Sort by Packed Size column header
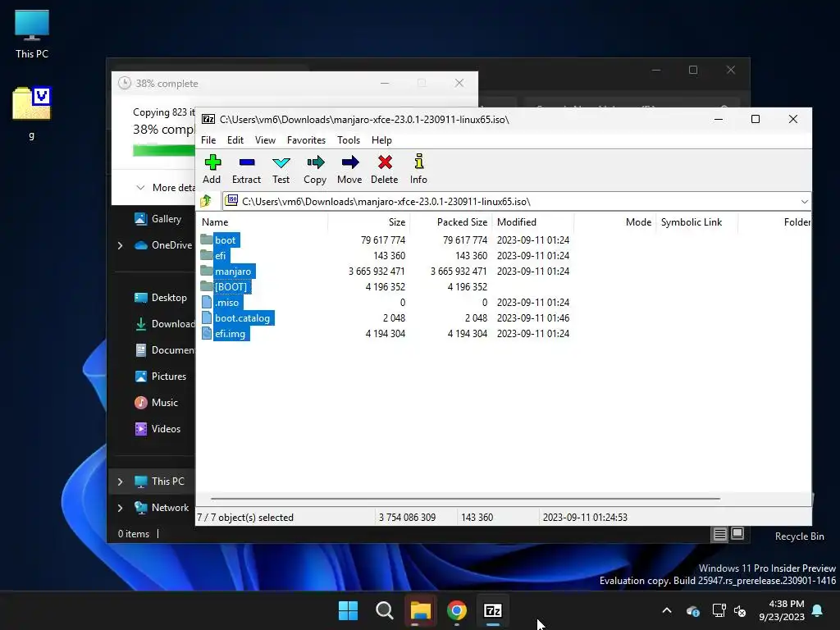Screen dimensions: 840x630 coord(451,221)
